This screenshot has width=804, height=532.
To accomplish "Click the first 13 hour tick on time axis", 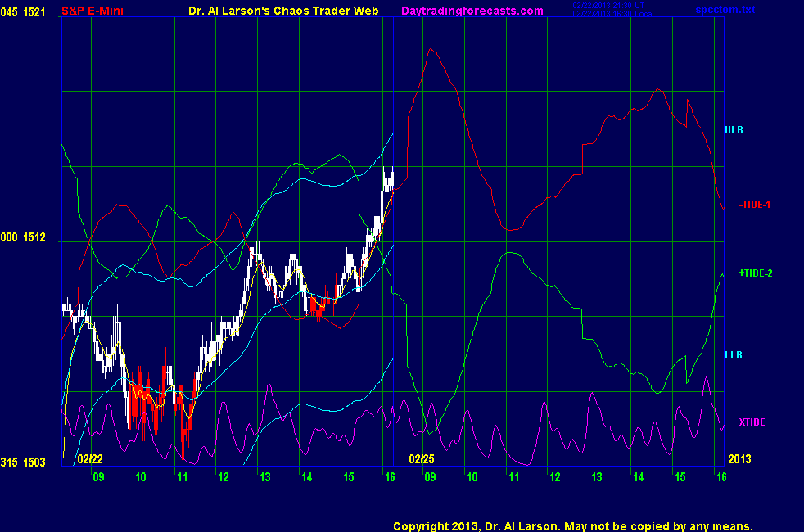I will pos(264,477).
